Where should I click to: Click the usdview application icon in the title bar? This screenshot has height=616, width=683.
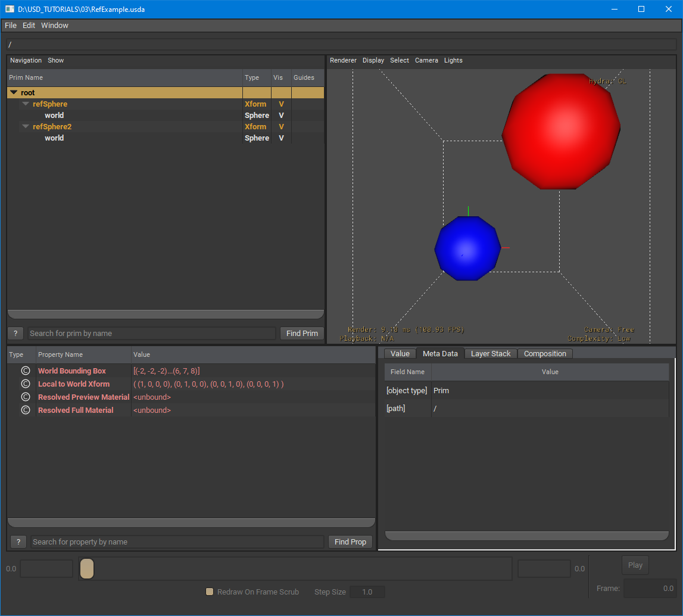(x=8, y=9)
